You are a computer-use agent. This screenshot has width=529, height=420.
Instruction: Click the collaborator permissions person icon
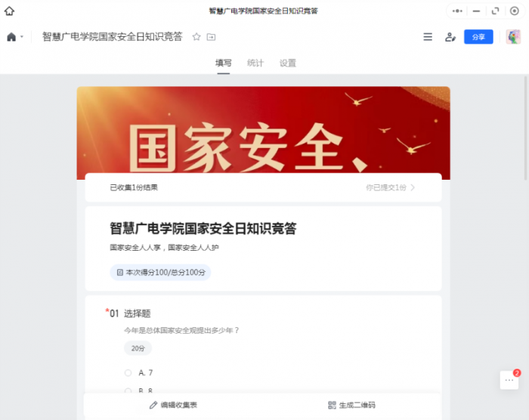(450, 37)
